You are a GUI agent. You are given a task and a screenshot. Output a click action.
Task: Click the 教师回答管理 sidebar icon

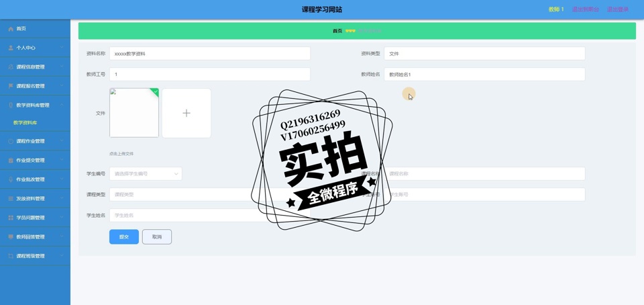pyautogui.click(x=11, y=237)
